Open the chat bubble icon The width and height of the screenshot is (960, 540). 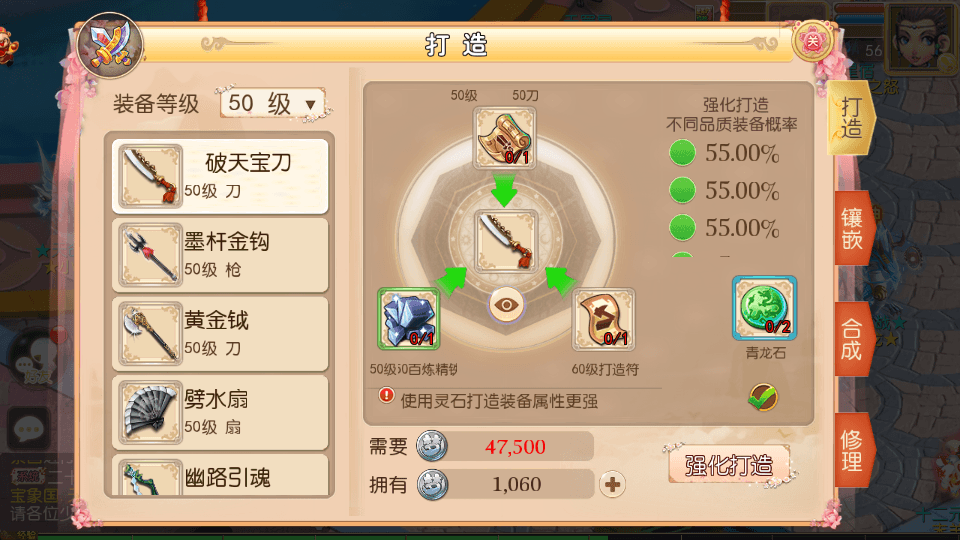click(28, 429)
